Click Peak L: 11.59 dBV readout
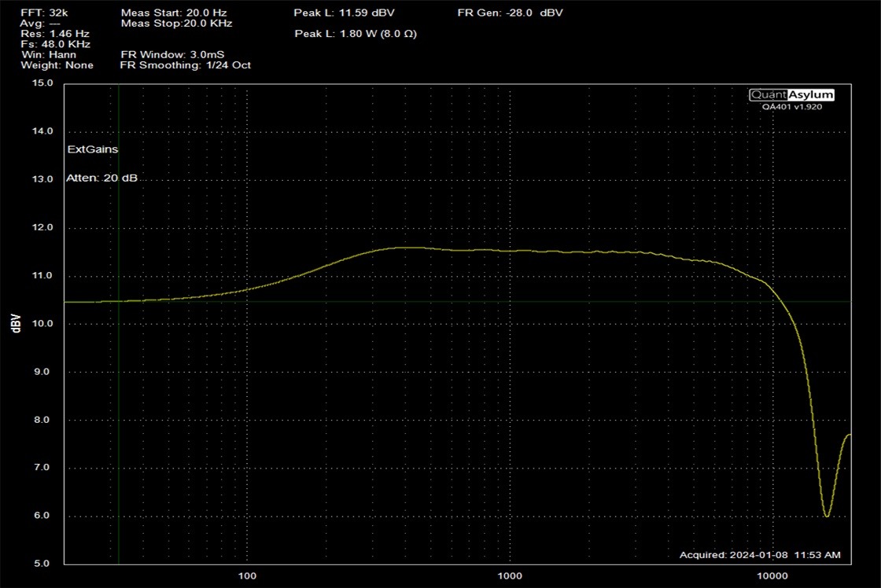 (344, 13)
